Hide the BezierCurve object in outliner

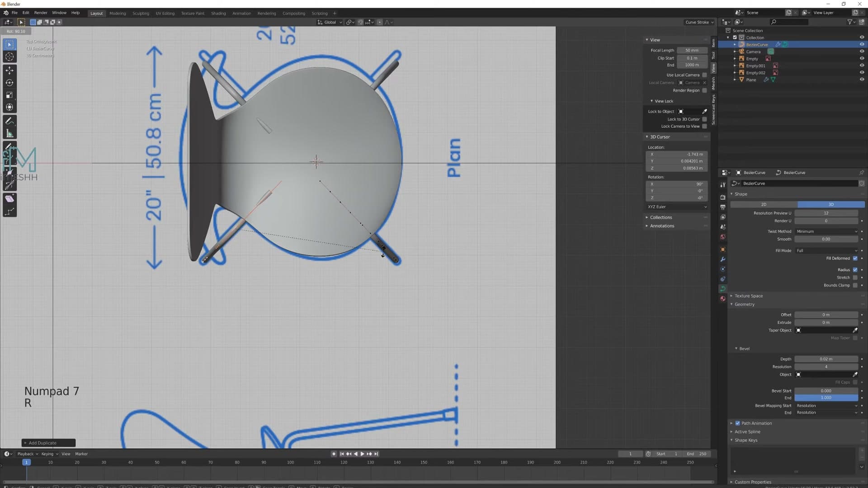coord(862,44)
